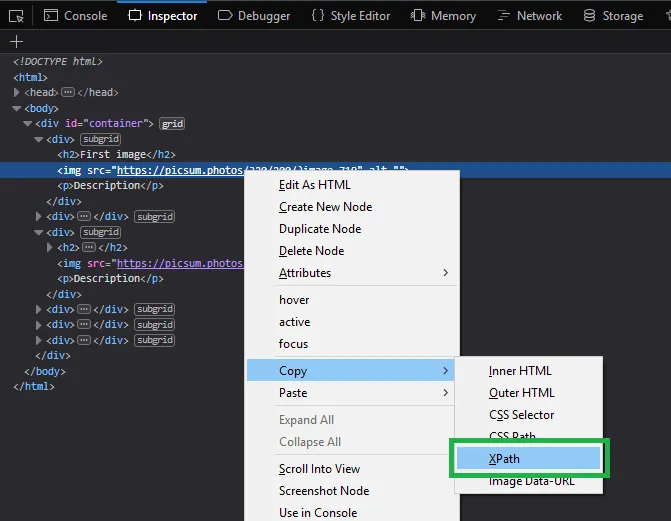The height and width of the screenshot is (521, 671).
Task: Open the Attributes submenu
Action: [x=305, y=273]
